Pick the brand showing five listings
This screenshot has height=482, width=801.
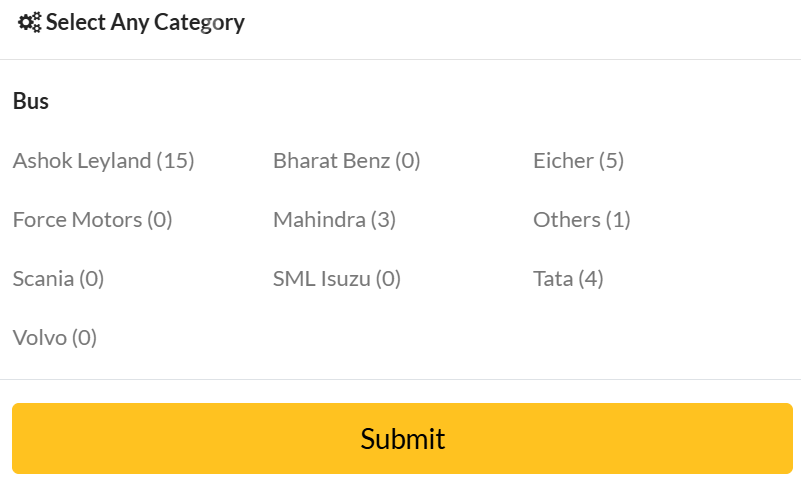click(x=579, y=161)
